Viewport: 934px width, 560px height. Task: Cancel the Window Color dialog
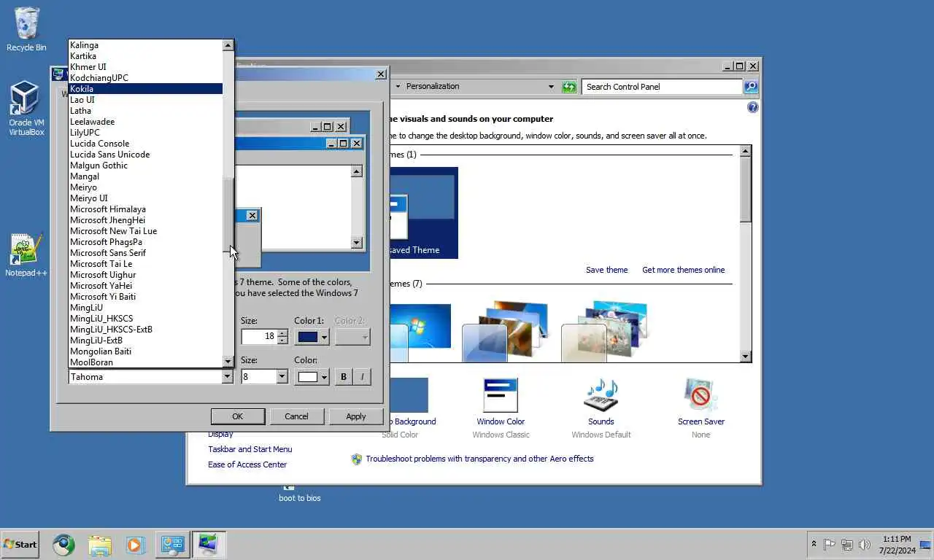click(296, 416)
